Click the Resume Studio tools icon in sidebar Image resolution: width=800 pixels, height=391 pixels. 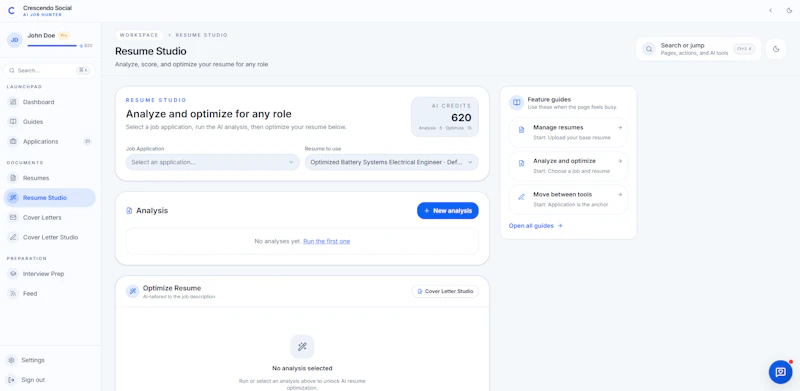pos(13,198)
